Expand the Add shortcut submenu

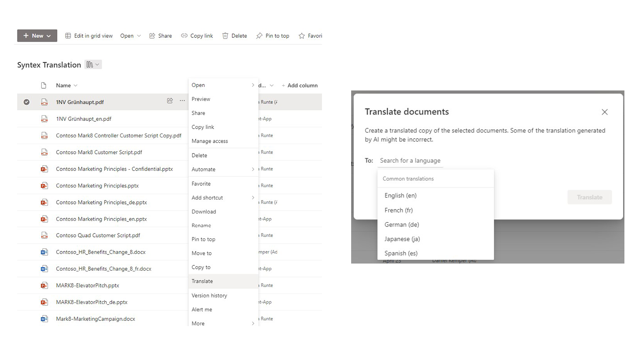coord(223,197)
